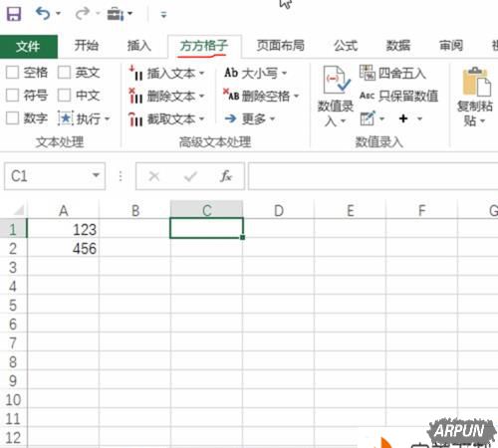
Task: Switch to the 页面布局 tab
Action: [x=281, y=46]
